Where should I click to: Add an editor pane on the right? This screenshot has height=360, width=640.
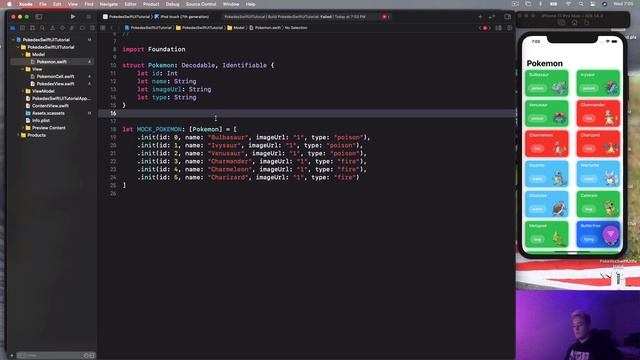point(509,28)
